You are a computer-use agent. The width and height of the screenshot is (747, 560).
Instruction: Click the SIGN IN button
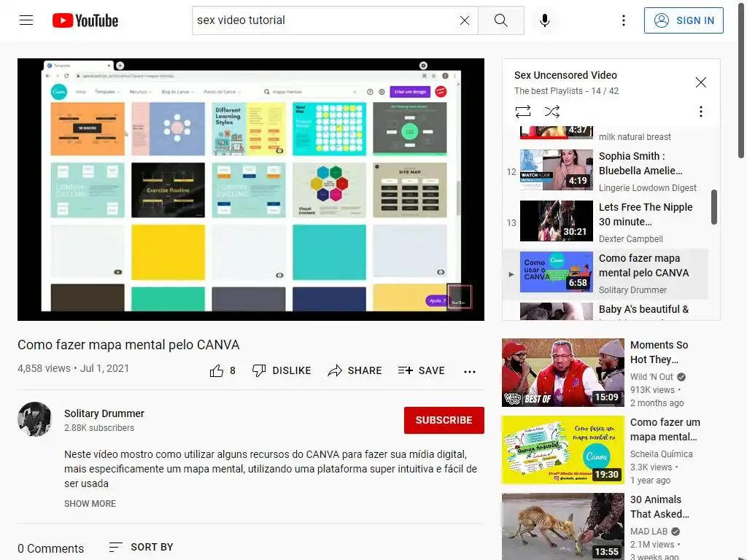(x=684, y=20)
